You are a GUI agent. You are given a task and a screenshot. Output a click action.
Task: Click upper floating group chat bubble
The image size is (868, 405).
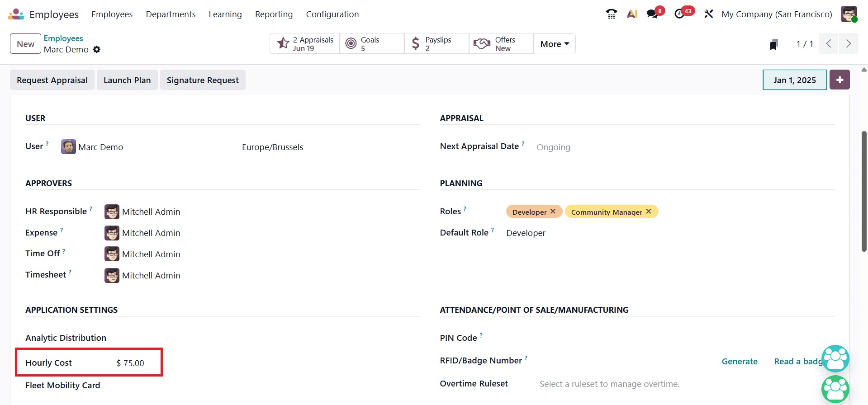pyautogui.click(x=835, y=358)
